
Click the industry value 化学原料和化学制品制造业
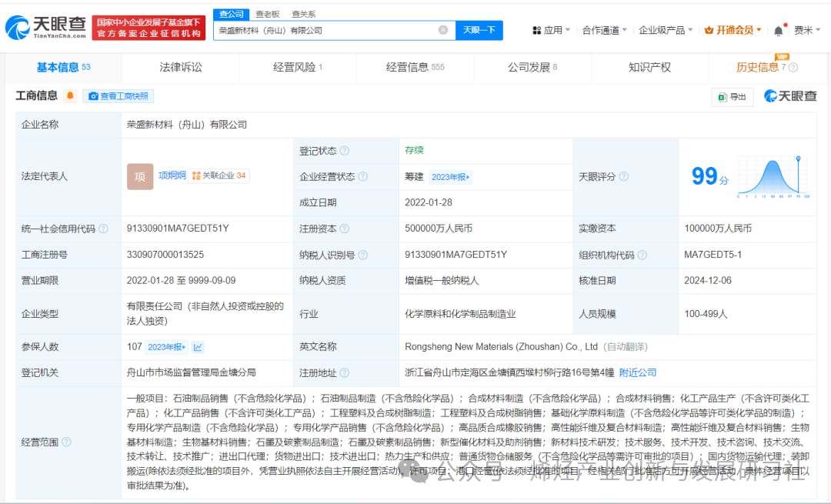460,314
